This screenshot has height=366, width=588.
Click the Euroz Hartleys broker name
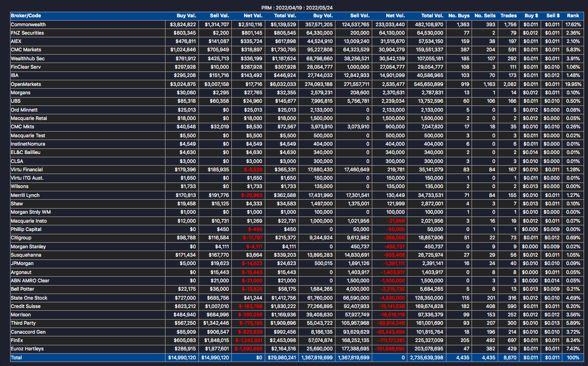point(27,349)
